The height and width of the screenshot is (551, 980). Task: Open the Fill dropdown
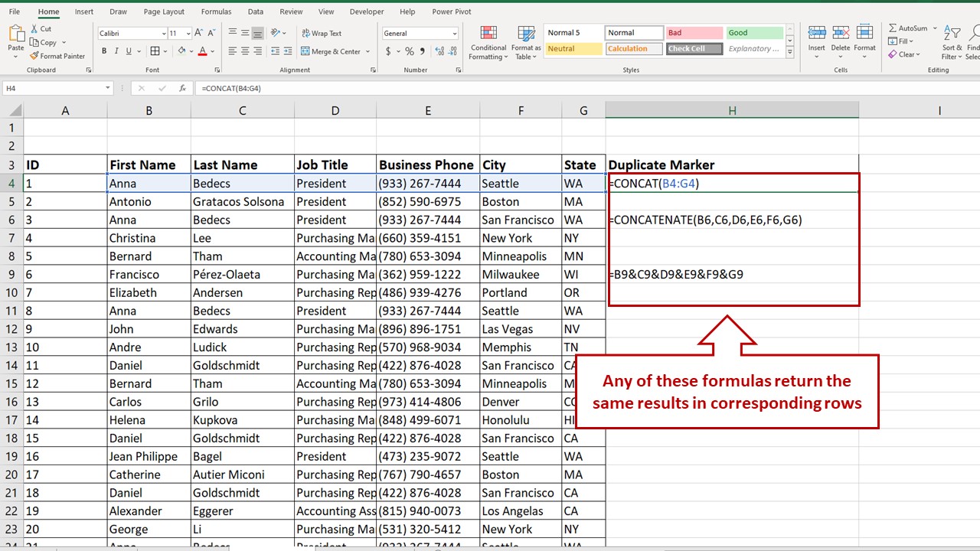point(901,41)
